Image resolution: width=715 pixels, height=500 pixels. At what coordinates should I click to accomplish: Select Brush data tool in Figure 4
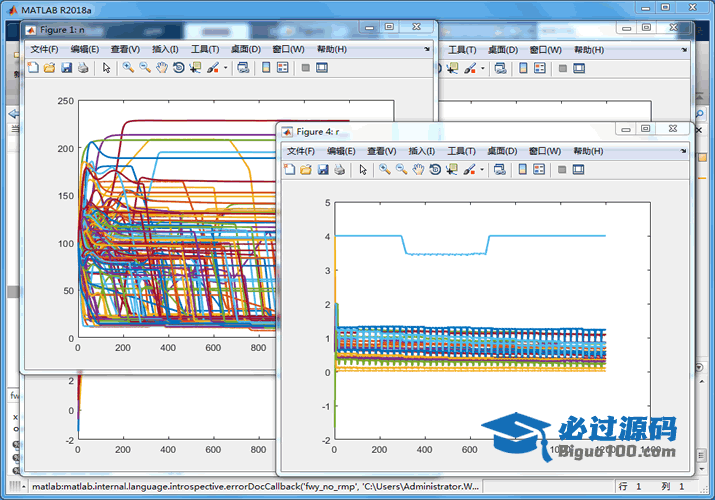pyautogui.click(x=469, y=170)
